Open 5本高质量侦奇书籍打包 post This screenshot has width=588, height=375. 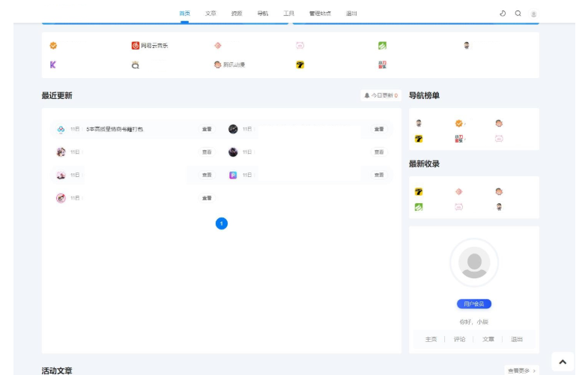coord(115,129)
